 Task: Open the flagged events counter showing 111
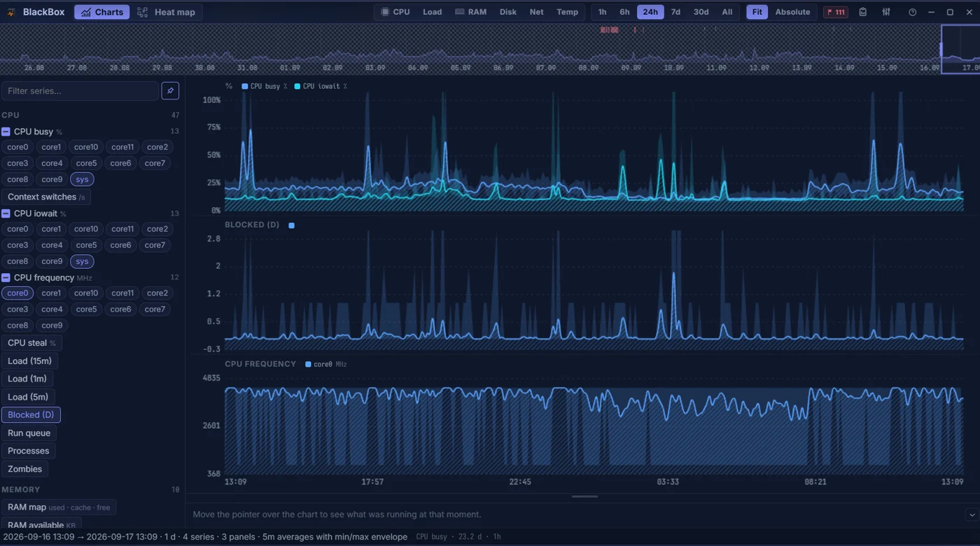835,12
